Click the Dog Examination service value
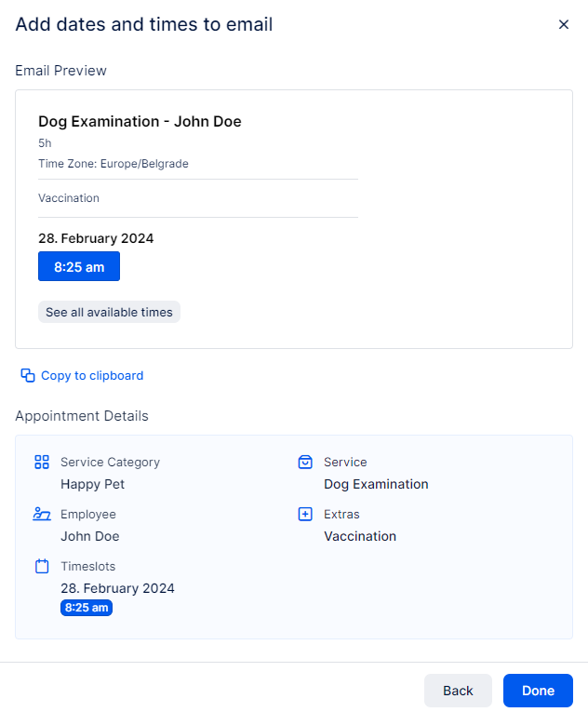Image resolution: width=588 pixels, height=712 pixels. point(376,484)
